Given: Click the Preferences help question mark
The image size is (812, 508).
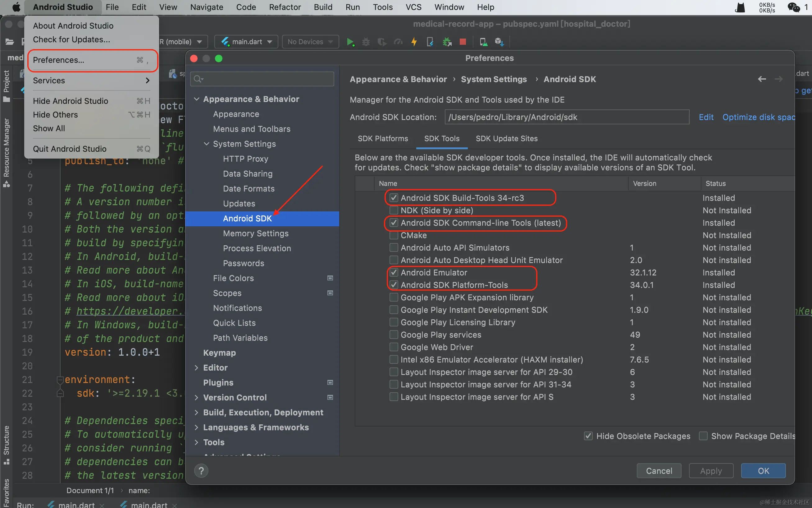Looking at the screenshot, I should [201, 471].
